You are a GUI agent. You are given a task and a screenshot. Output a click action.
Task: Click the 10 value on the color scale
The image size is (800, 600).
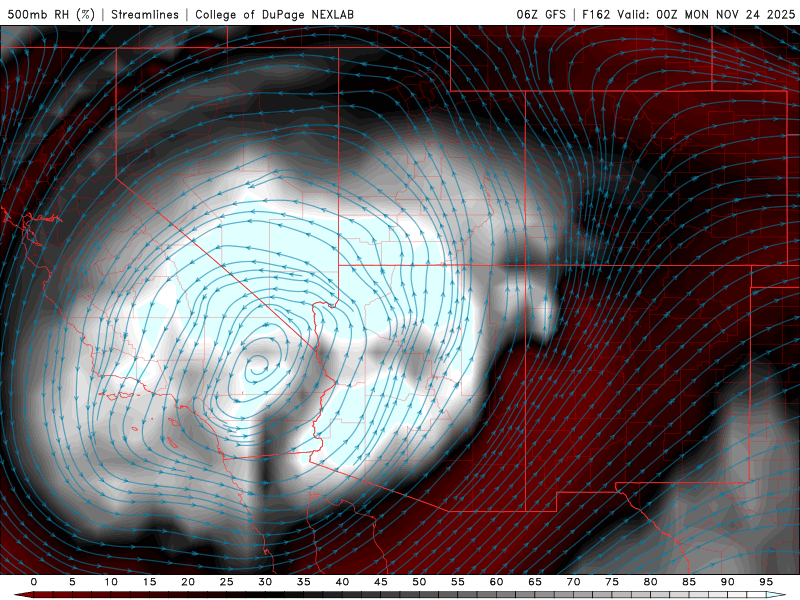tap(111, 582)
